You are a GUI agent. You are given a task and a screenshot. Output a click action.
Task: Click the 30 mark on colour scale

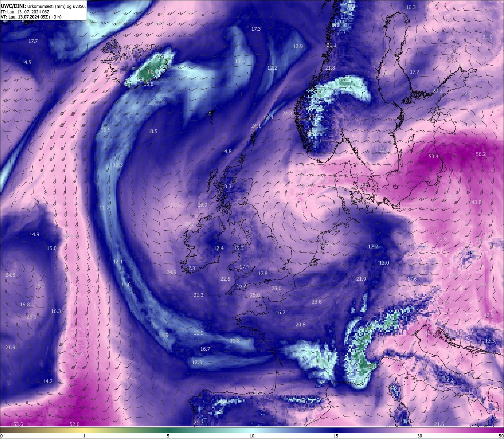point(420,436)
